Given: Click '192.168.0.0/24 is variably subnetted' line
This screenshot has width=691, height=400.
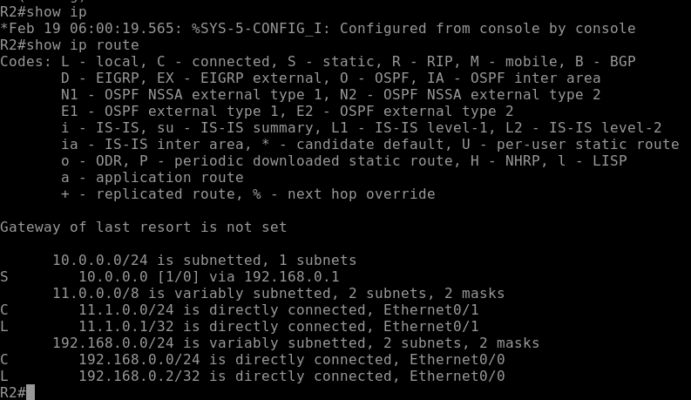Looking at the screenshot, I should coord(296,343).
